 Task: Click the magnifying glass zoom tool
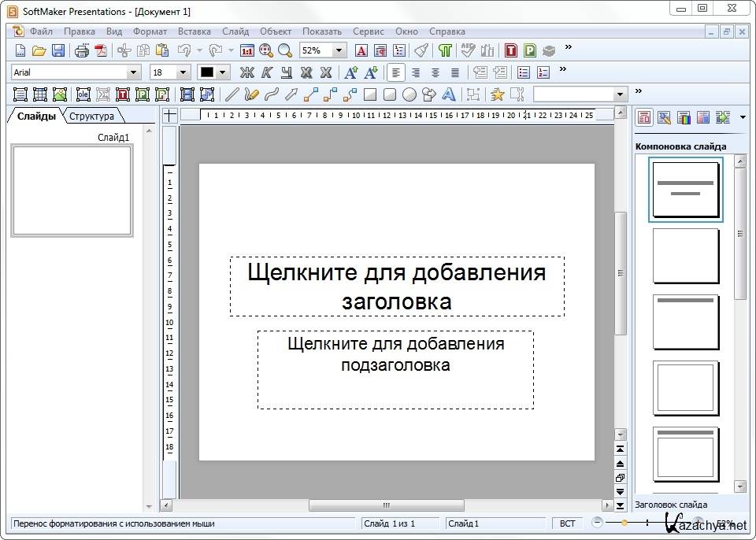click(284, 50)
